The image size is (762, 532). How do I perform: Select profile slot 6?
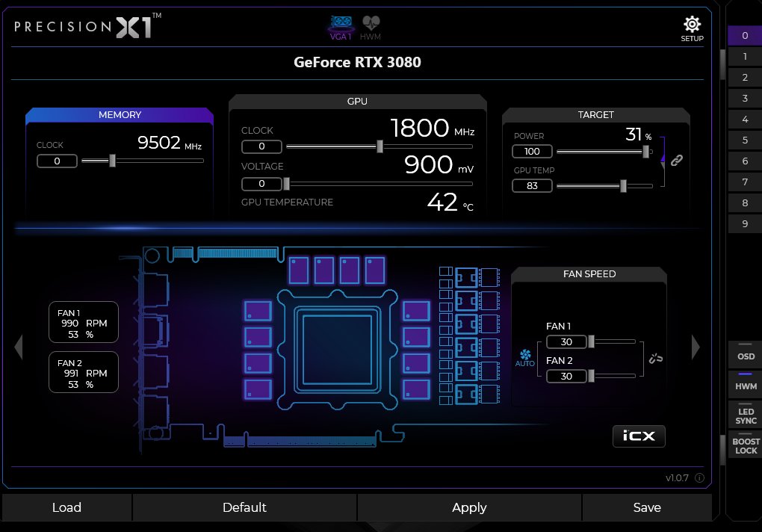745,161
